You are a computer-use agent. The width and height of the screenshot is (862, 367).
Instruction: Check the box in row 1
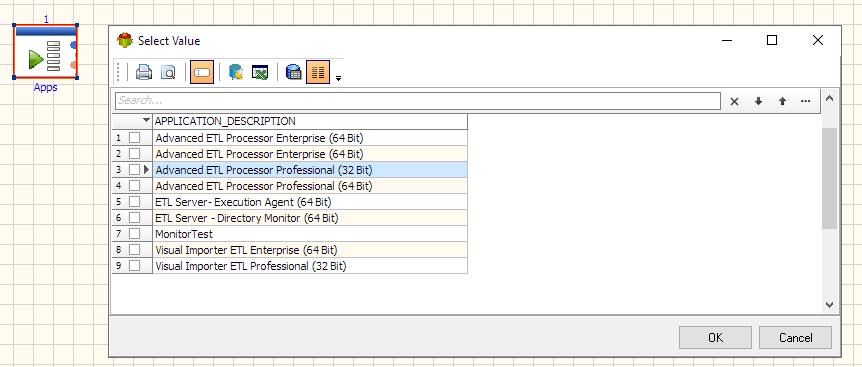tap(134, 138)
